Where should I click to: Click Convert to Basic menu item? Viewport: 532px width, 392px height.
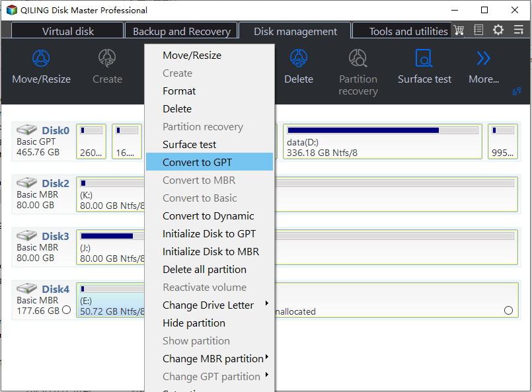[209, 198]
